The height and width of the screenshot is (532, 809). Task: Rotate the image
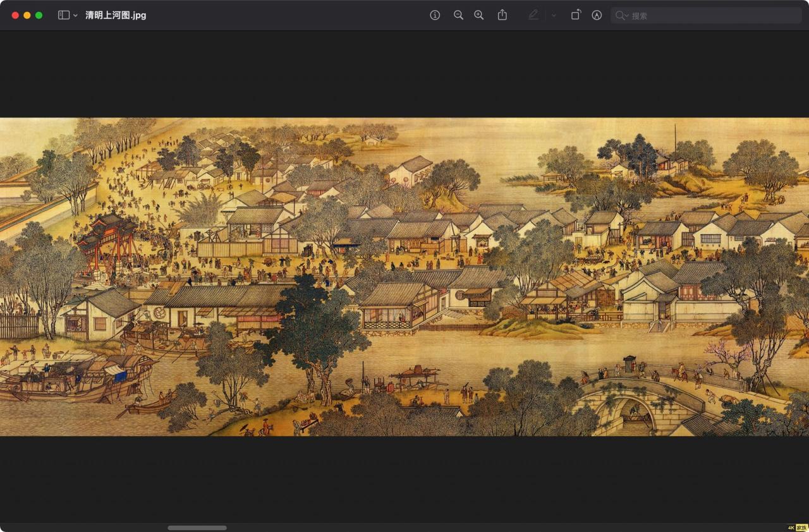click(576, 15)
